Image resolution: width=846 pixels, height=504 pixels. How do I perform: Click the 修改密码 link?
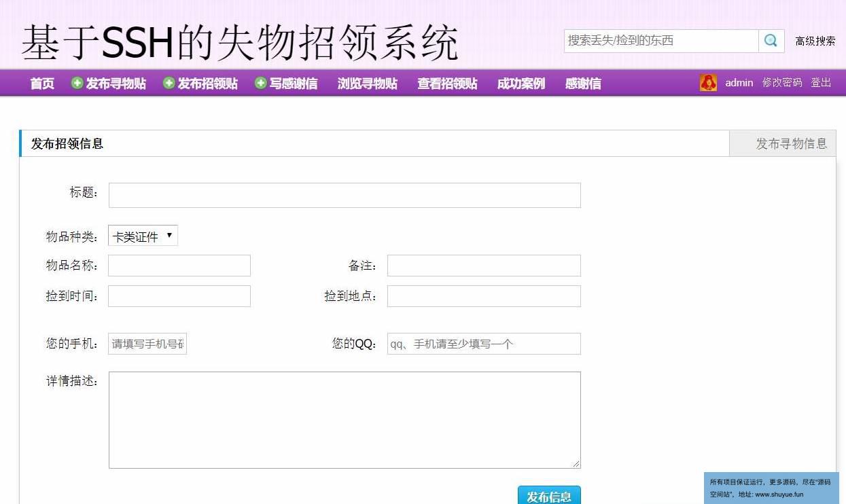coord(782,83)
